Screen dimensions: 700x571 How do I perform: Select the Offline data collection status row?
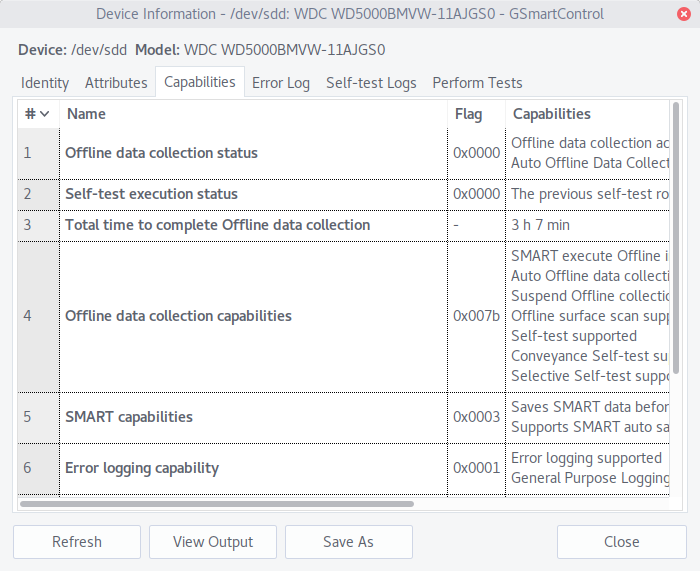[343, 153]
